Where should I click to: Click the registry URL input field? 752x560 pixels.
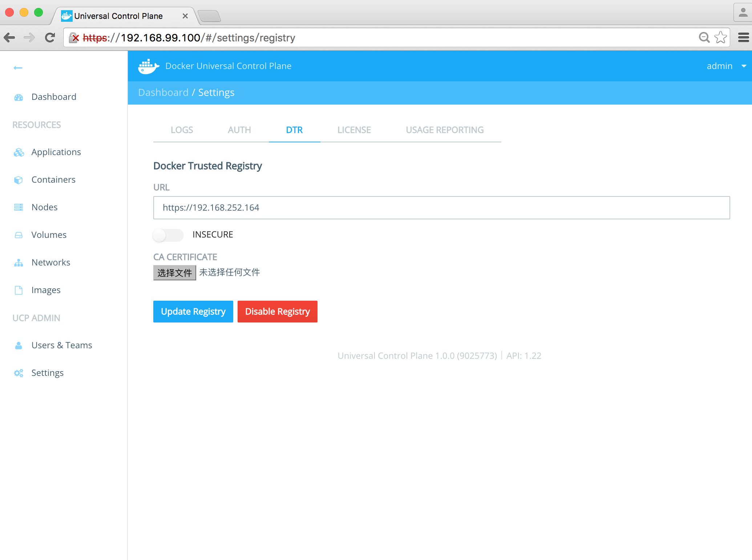(441, 208)
